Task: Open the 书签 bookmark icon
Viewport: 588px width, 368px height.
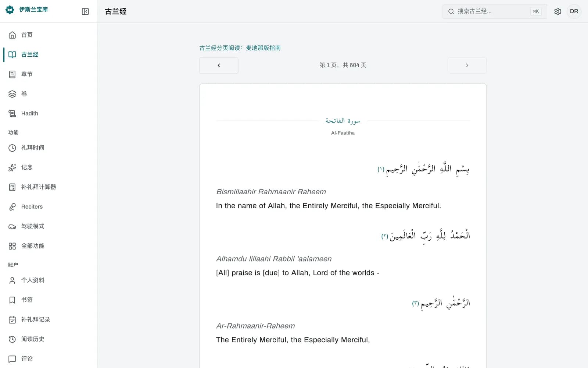Action: point(12,300)
